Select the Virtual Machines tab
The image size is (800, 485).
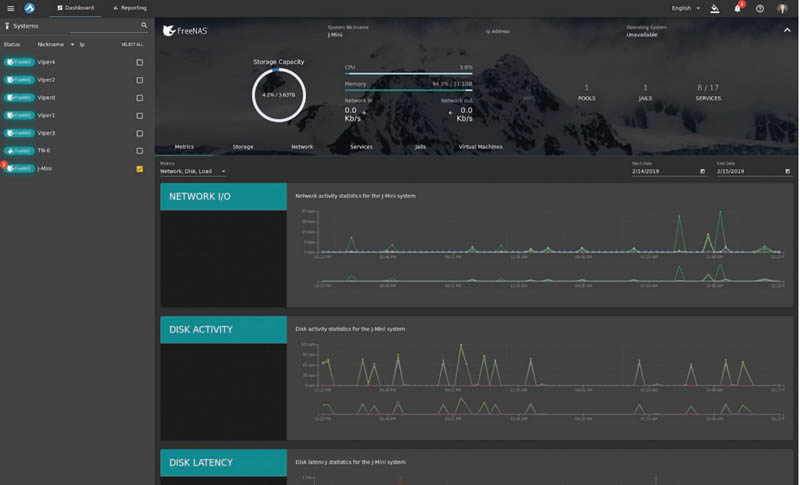pyautogui.click(x=480, y=147)
